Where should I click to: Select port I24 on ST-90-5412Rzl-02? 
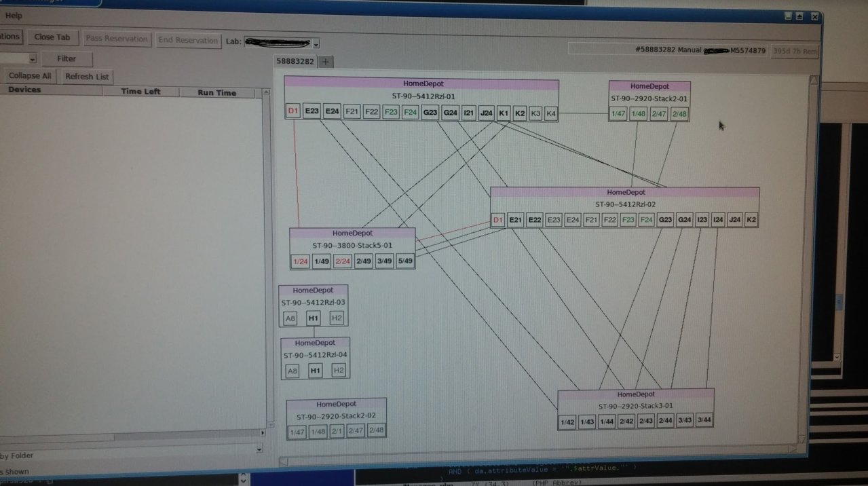click(718, 220)
